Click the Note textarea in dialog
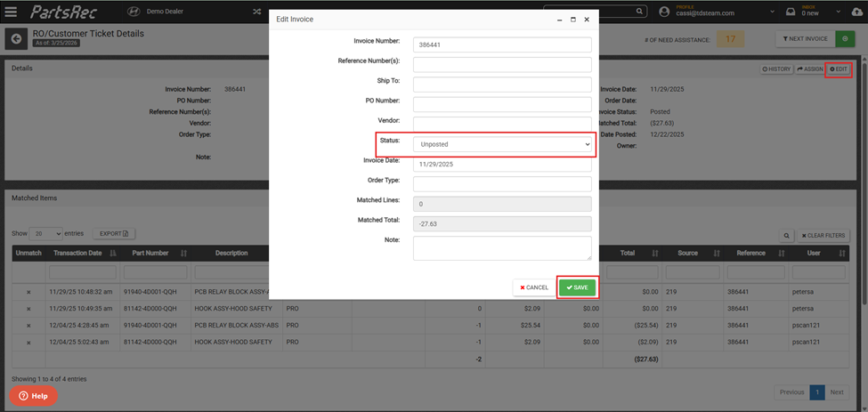868x412 pixels. pyautogui.click(x=502, y=248)
